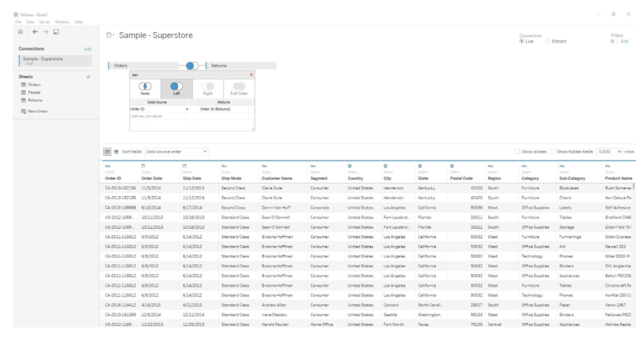Viewport: 644px width, 340px height.
Task: Enable the Show aliases checkbox
Action: click(x=517, y=151)
